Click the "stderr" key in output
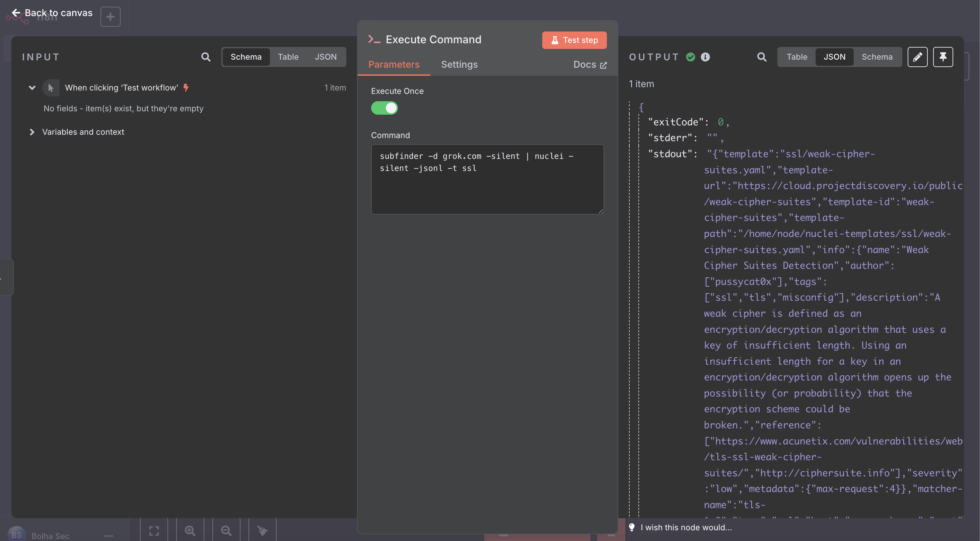The height and width of the screenshot is (541, 980). (x=670, y=138)
